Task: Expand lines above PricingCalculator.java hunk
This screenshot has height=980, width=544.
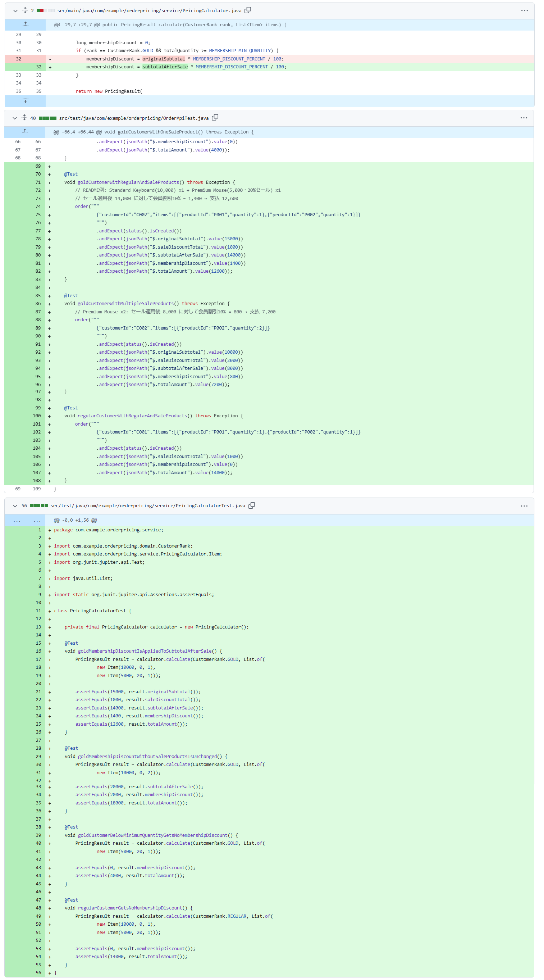Action: point(26,25)
